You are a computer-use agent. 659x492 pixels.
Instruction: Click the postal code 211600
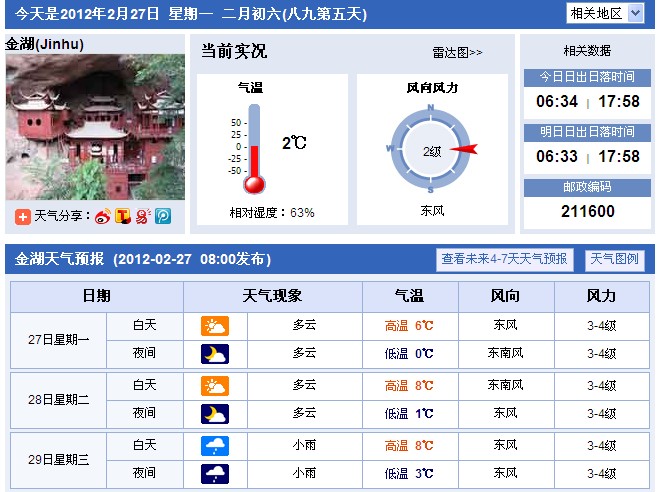[x=588, y=211]
